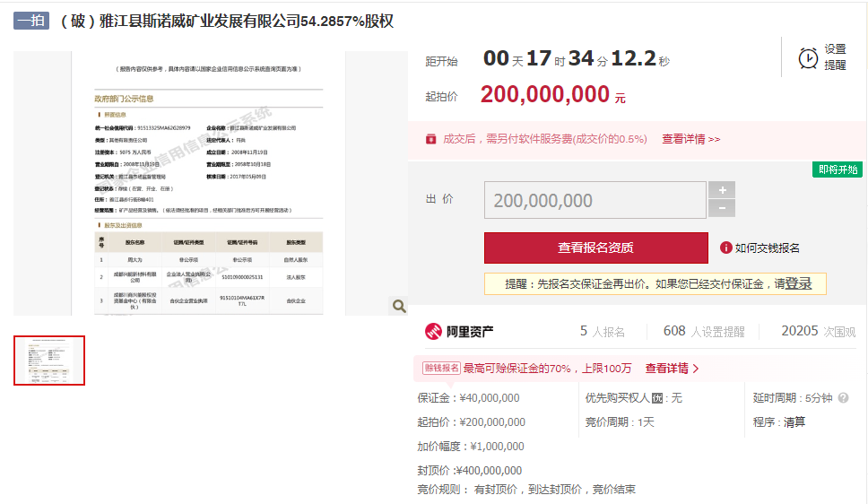
Task: Open 查看详情 link for 赊钱报名
Action: point(672,369)
